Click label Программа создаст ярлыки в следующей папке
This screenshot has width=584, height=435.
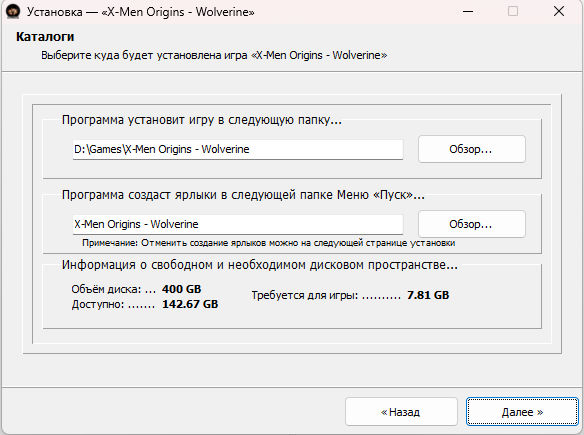(x=243, y=195)
